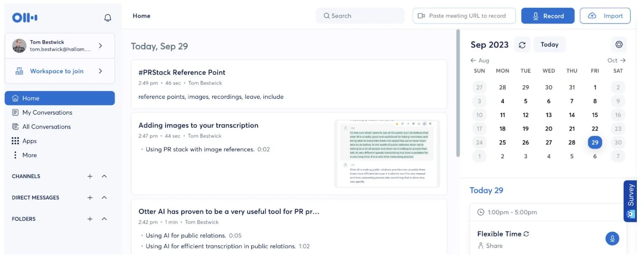Add a new folder

[x=90, y=219]
